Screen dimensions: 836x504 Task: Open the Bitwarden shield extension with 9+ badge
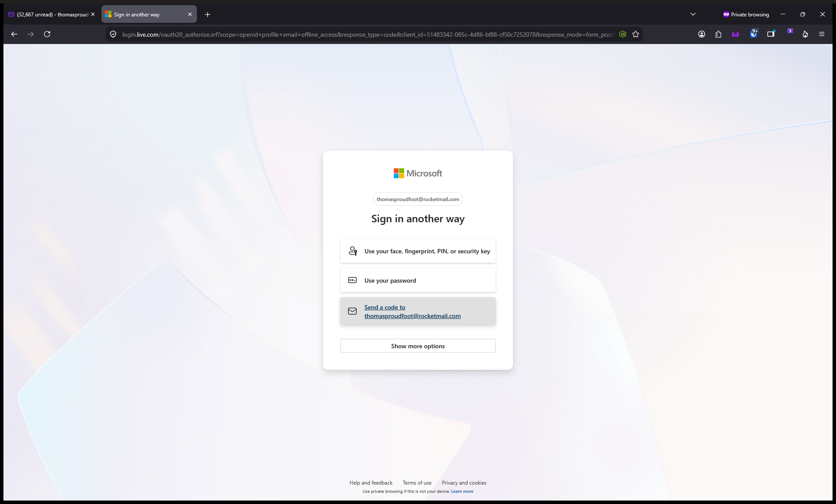pos(754,34)
